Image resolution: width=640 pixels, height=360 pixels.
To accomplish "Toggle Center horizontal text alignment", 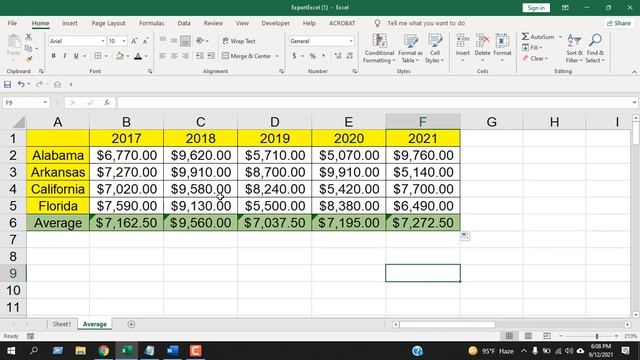I will [x=174, y=56].
